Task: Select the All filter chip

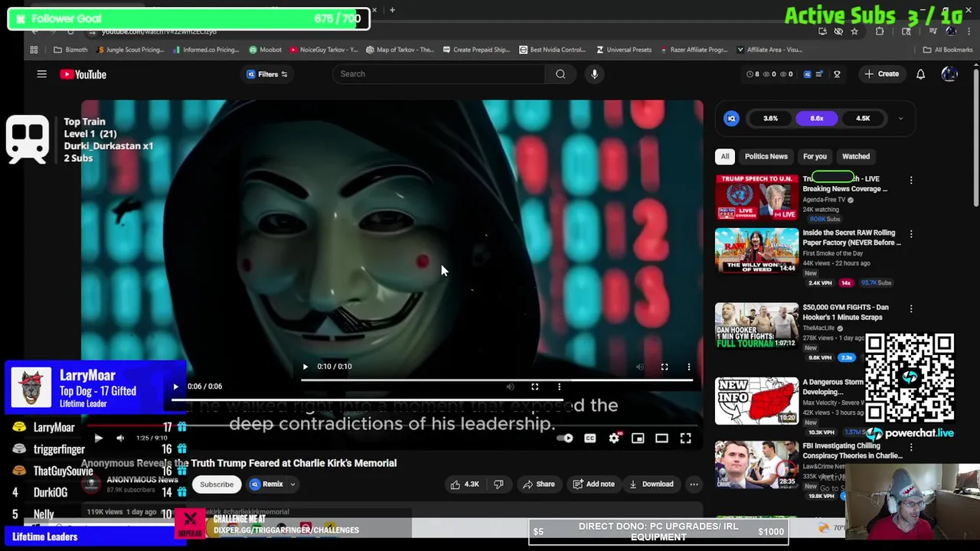Action: [x=724, y=156]
